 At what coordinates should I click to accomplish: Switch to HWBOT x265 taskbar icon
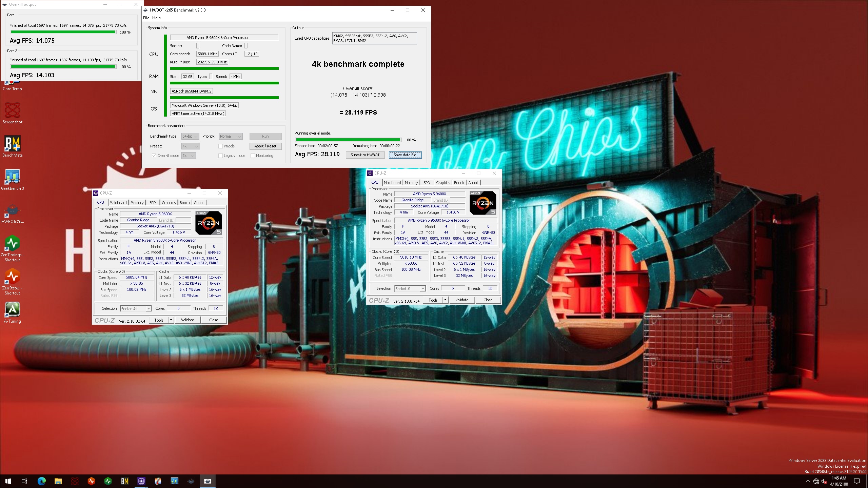tap(191, 481)
